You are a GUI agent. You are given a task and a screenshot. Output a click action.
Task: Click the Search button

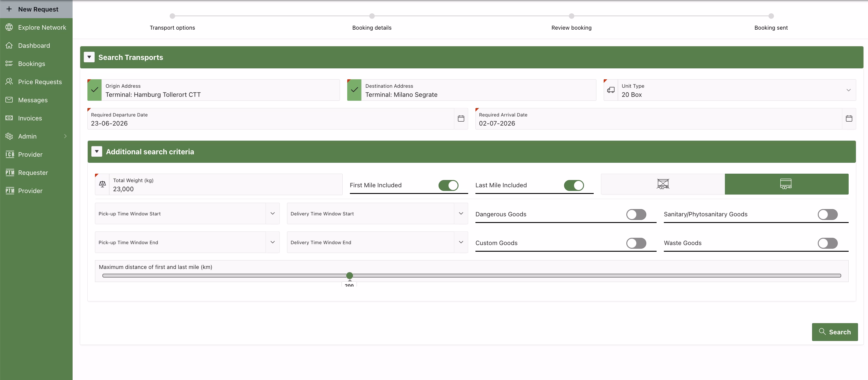click(x=835, y=332)
